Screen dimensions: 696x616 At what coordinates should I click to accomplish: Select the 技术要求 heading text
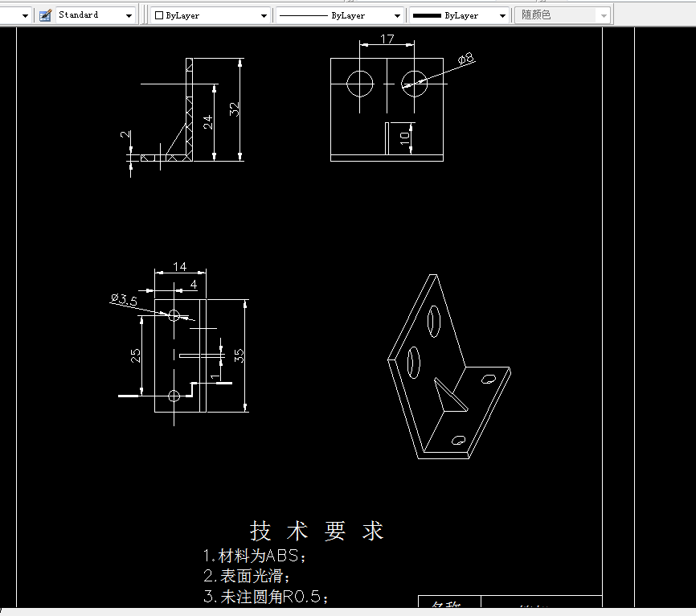pyautogui.click(x=316, y=532)
